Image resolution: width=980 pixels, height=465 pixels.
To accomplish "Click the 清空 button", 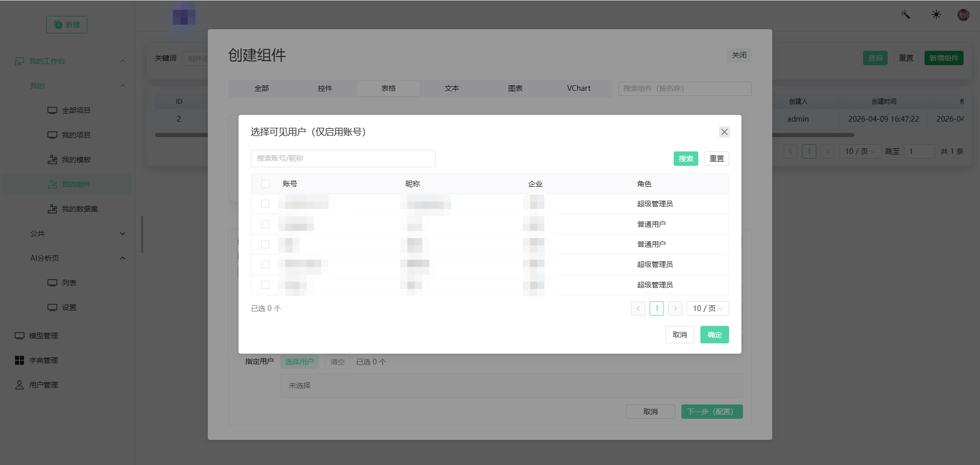I will coord(338,362).
